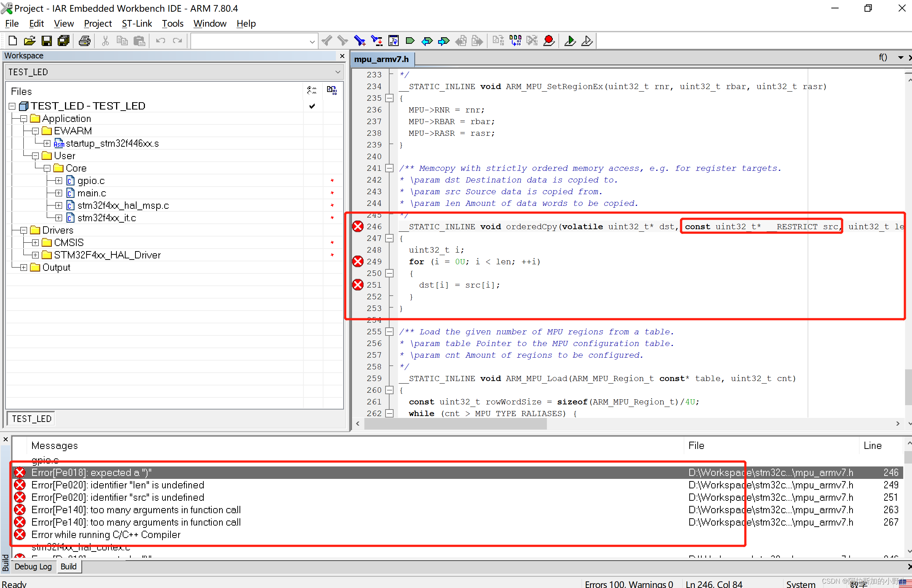
Task: Click the Download and Debug icon
Action: pos(570,41)
